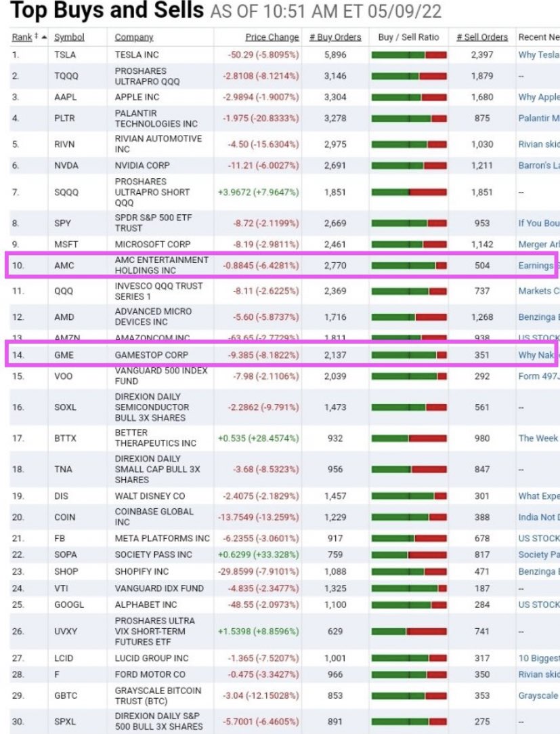
Task: Click SQQQ buy/sell ratio bar
Action: coord(409,192)
